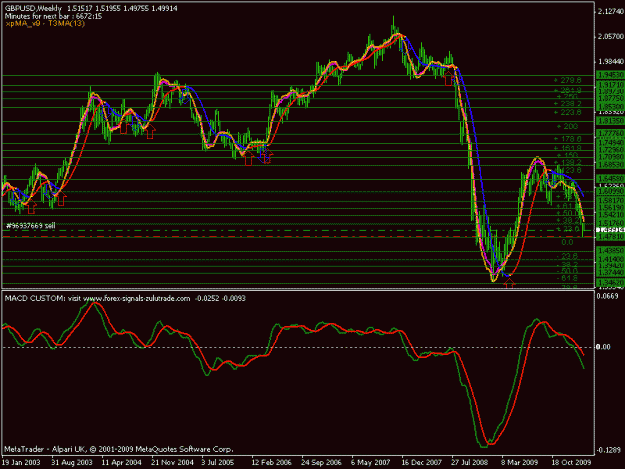The width and height of the screenshot is (625, 469).
Task: Select the 'Minutes for next bar : 6672:15' label
Action: pos(53,16)
